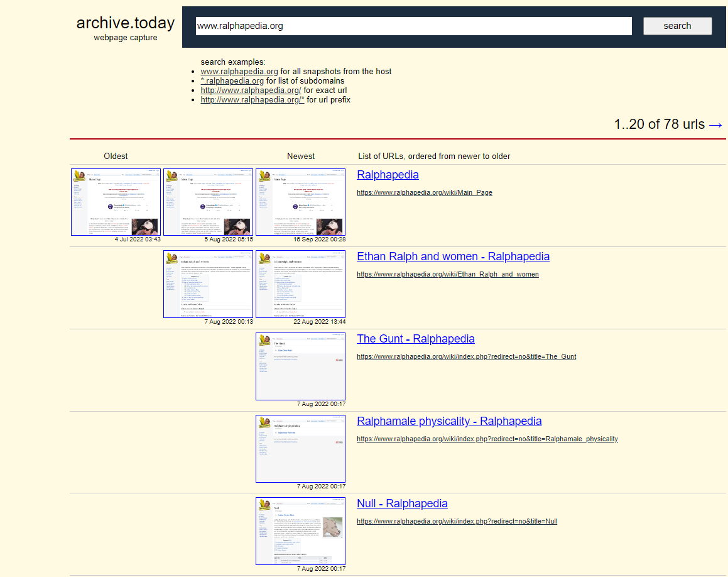Click the URL search input field
Viewport: 728px width, 577px height.
pyautogui.click(x=414, y=26)
